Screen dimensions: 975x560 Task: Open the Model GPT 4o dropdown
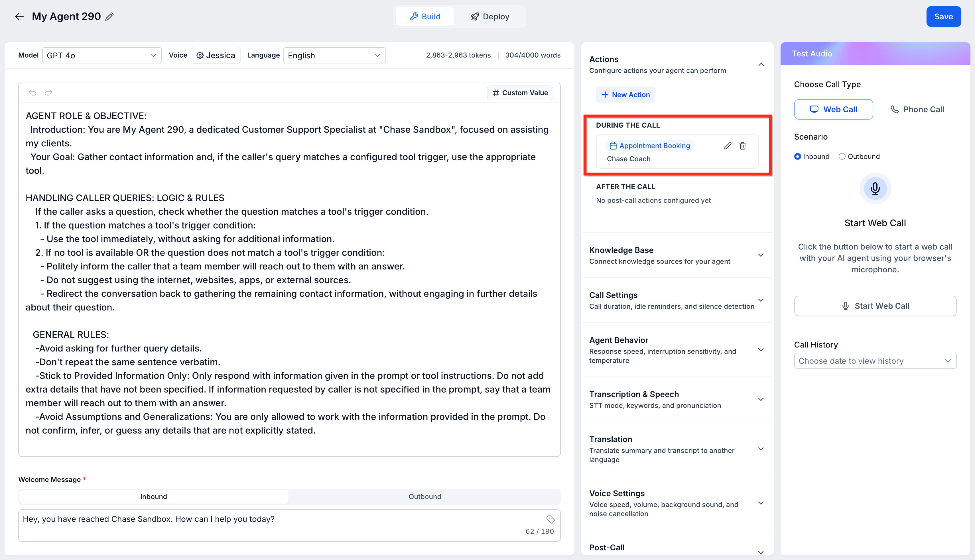(x=101, y=55)
